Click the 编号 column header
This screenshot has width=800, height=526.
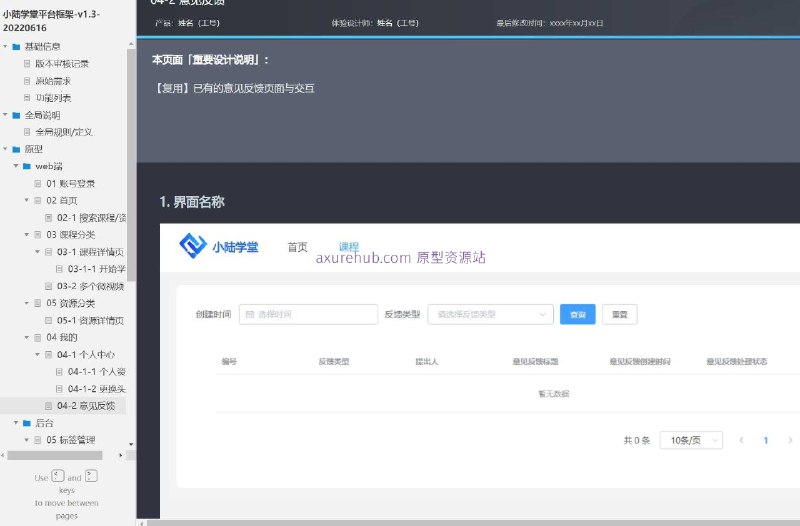click(x=229, y=361)
